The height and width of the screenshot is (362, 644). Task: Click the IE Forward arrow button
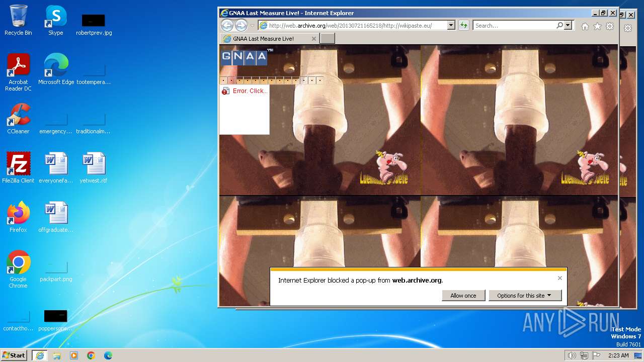tap(241, 26)
